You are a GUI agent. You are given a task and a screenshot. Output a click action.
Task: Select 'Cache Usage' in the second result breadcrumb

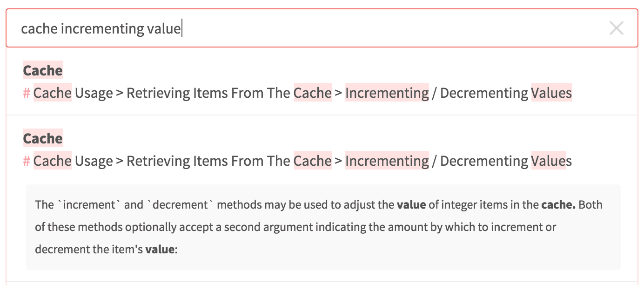click(x=73, y=161)
